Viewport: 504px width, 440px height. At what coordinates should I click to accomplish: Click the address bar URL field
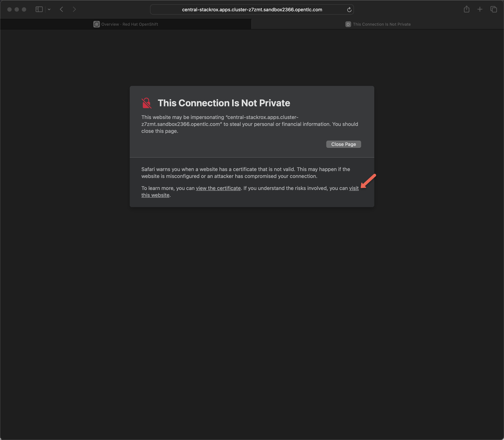pos(252,10)
